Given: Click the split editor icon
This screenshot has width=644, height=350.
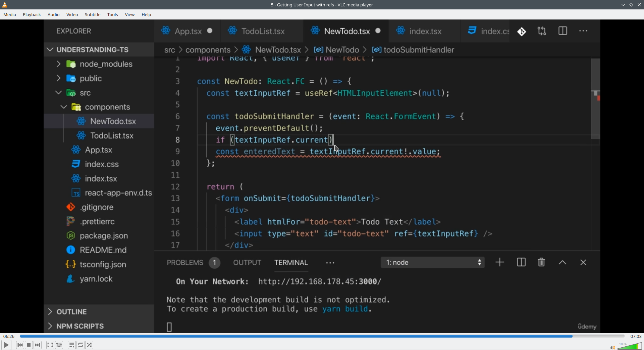Looking at the screenshot, I should 563,31.
